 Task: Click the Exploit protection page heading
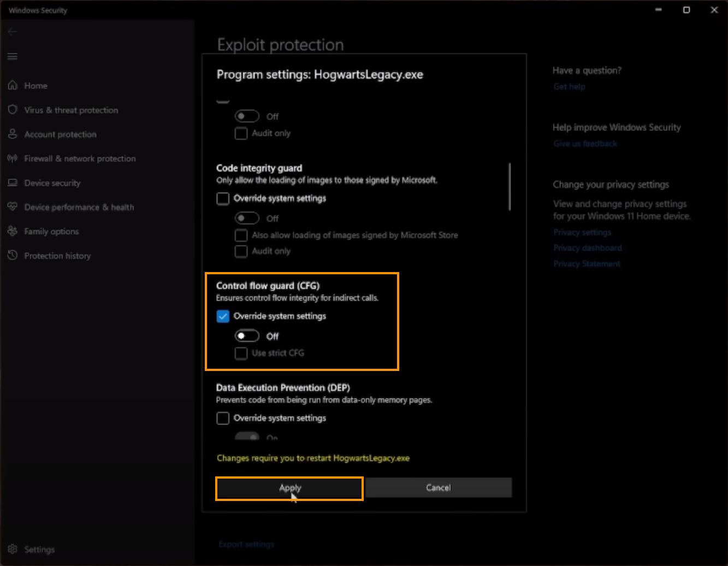click(281, 45)
